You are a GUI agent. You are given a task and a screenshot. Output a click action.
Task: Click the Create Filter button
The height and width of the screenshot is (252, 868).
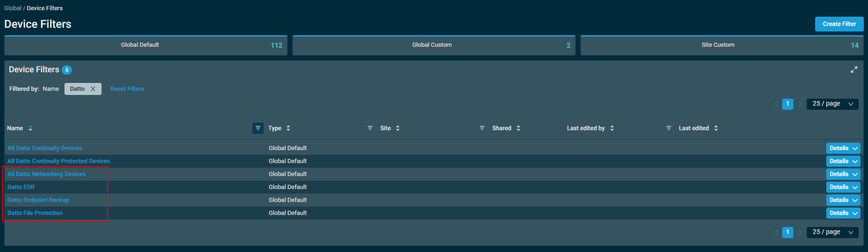(839, 24)
